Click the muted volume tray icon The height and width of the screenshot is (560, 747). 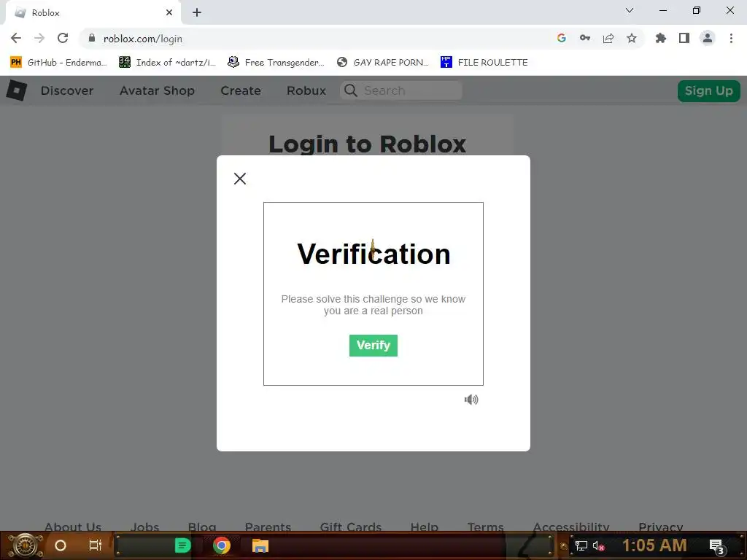click(598, 545)
